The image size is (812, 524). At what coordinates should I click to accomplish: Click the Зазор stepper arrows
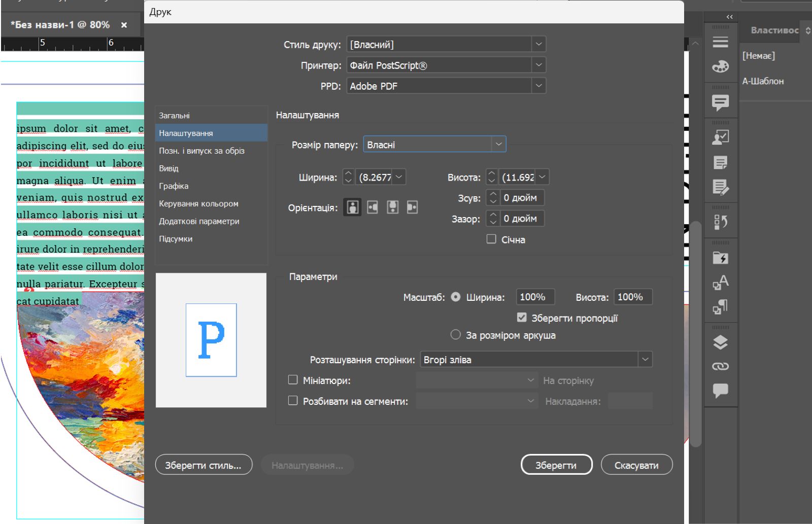(x=493, y=219)
